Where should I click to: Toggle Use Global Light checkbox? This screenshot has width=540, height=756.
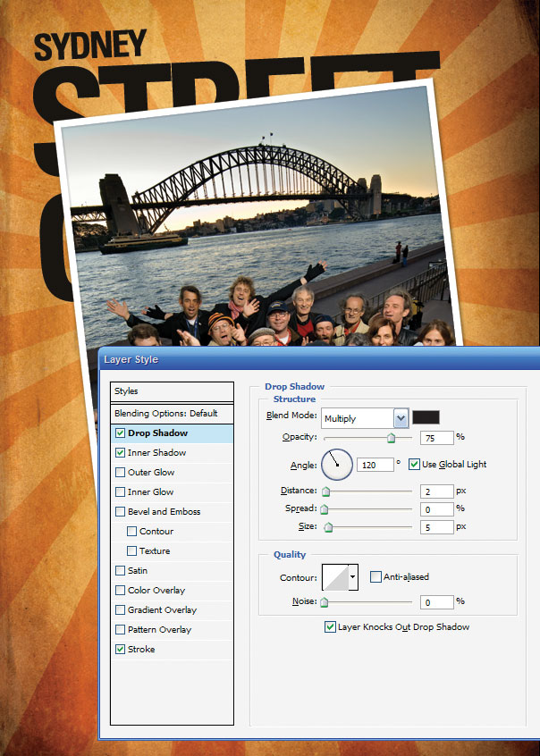click(x=414, y=465)
